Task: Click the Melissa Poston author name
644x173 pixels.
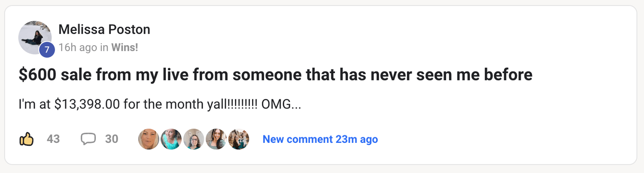Action: tap(104, 30)
